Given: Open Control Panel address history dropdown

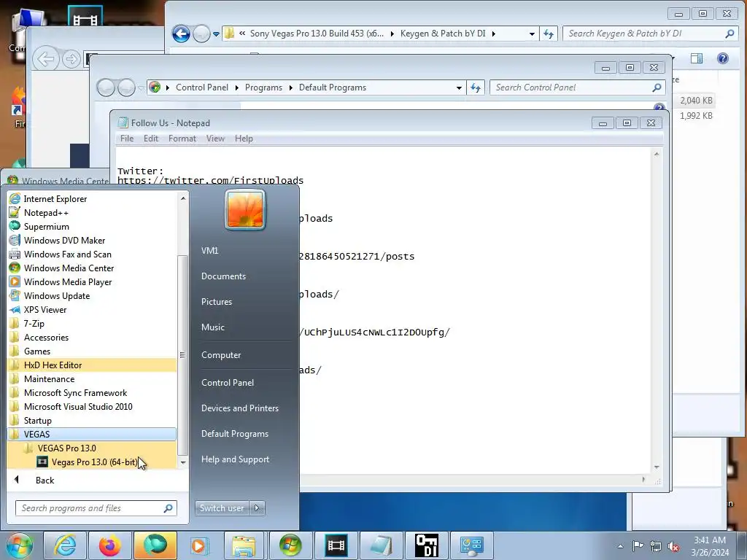Looking at the screenshot, I should click(459, 87).
